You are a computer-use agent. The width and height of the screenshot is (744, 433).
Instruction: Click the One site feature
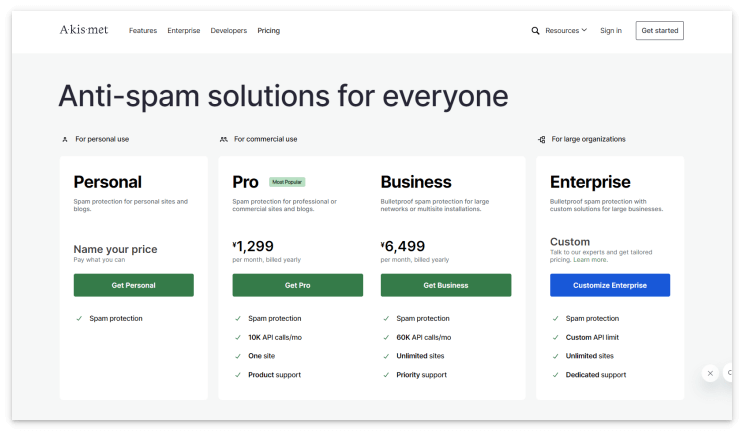coord(261,356)
